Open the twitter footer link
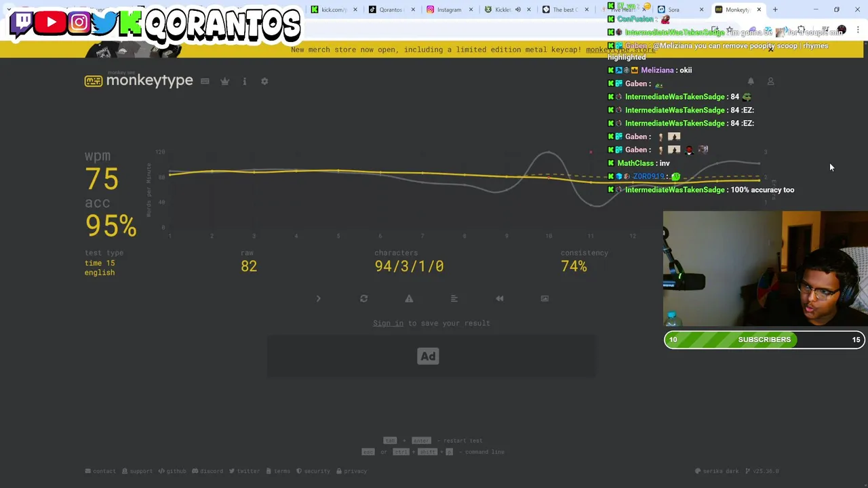 coord(244,471)
